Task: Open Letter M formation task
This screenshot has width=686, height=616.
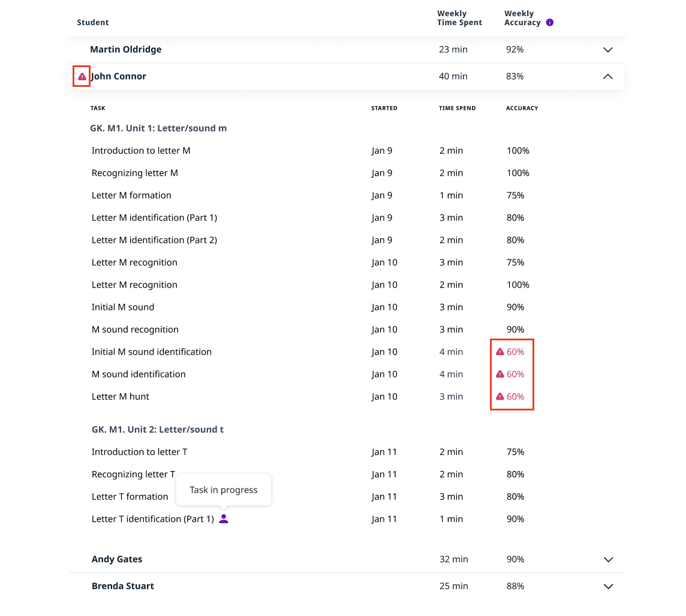Action: click(131, 195)
